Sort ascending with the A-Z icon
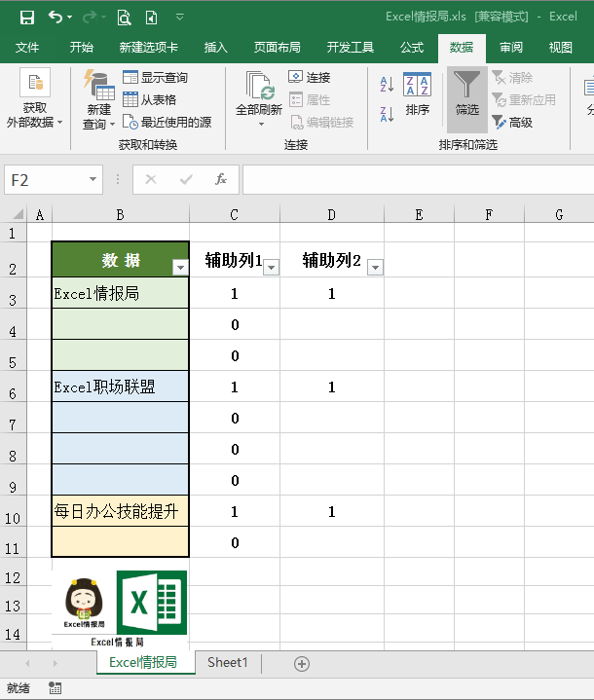 [x=387, y=85]
